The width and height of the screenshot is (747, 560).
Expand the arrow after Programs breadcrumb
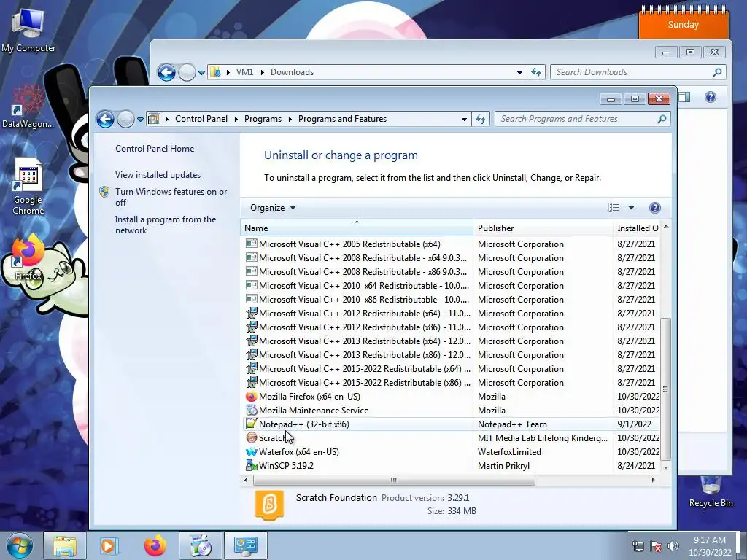(290, 119)
